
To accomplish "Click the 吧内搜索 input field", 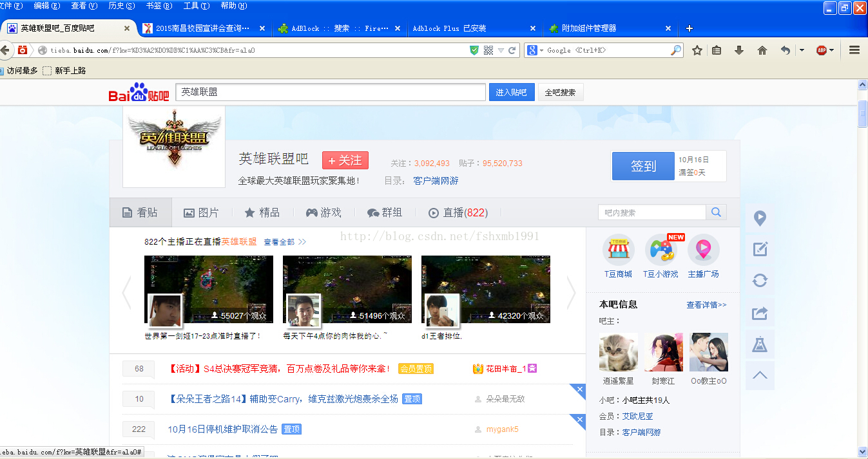I will point(652,212).
